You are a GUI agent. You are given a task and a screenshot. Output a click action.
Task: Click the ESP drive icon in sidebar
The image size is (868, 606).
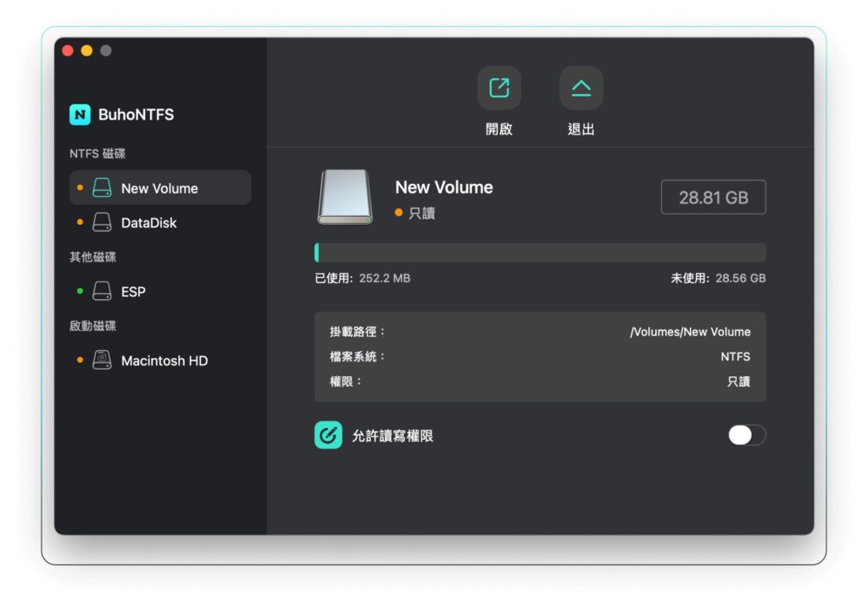pos(102,292)
